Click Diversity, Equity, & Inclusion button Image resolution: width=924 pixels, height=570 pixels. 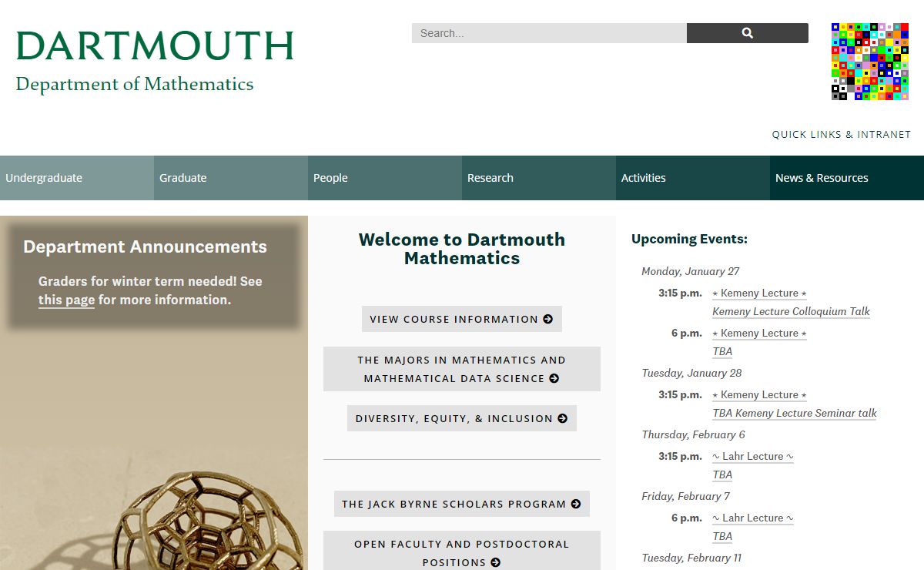[462, 418]
